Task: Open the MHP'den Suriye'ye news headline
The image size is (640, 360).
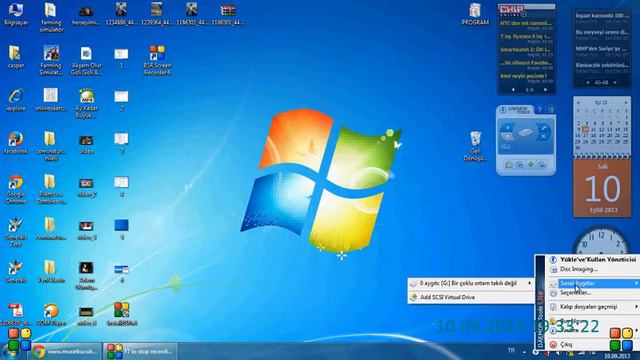Action: pos(602,50)
